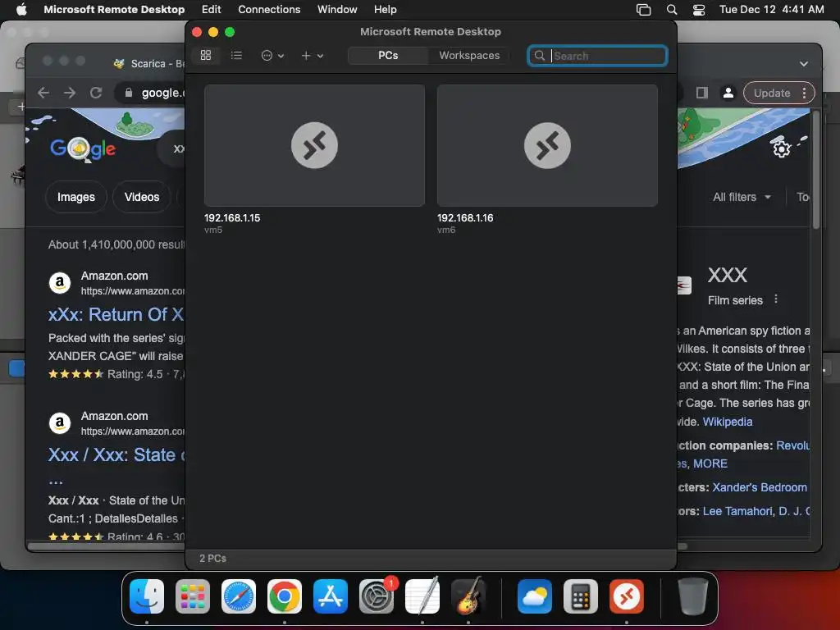Select the Workspaces tab

click(469, 55)
